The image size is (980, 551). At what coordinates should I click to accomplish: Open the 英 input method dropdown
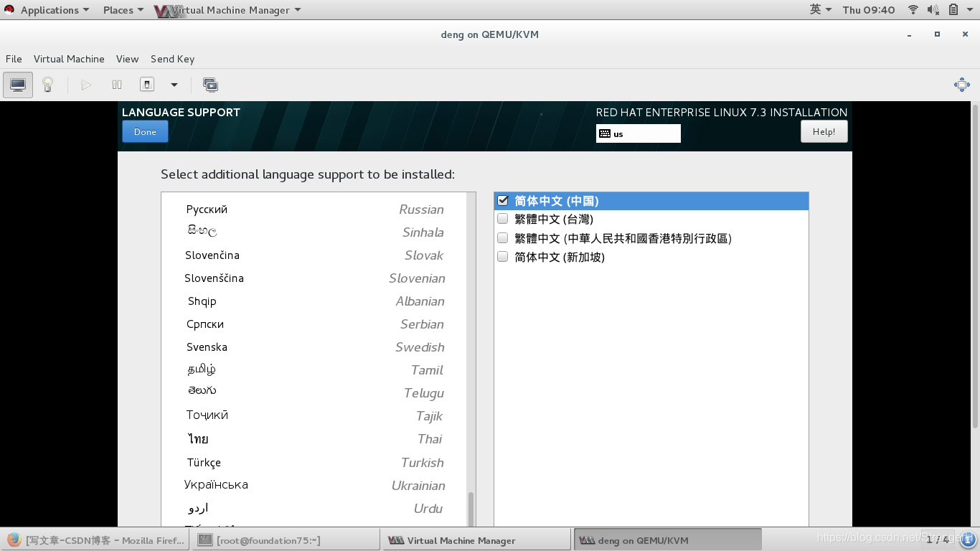[821, 9]
